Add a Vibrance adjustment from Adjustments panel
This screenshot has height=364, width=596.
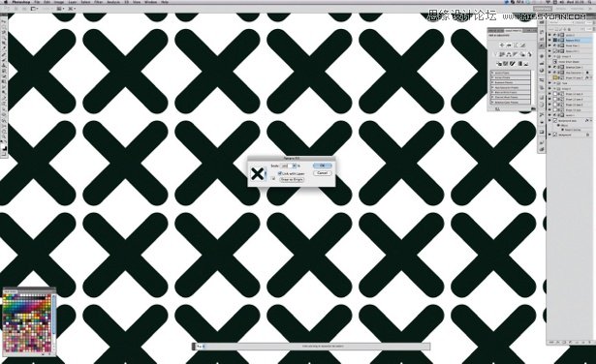(494, 54)
